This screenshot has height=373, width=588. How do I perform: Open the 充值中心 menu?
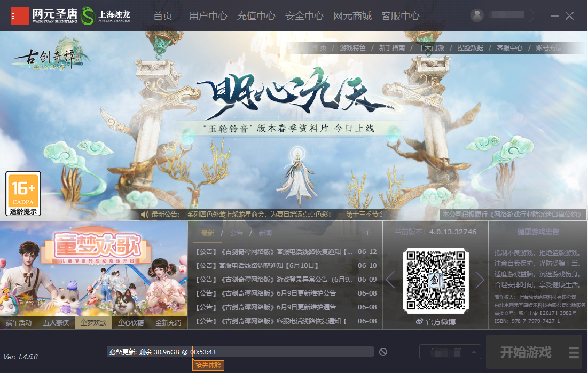pos(256,16)
